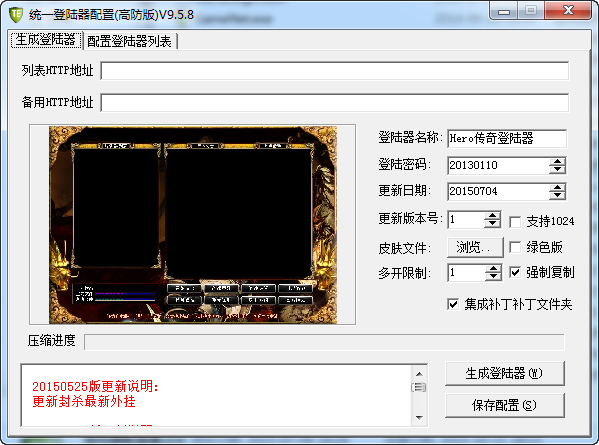Tick the 绿色版 checkbox
This screenshot has height=445, width=599.
pos(515,247)
